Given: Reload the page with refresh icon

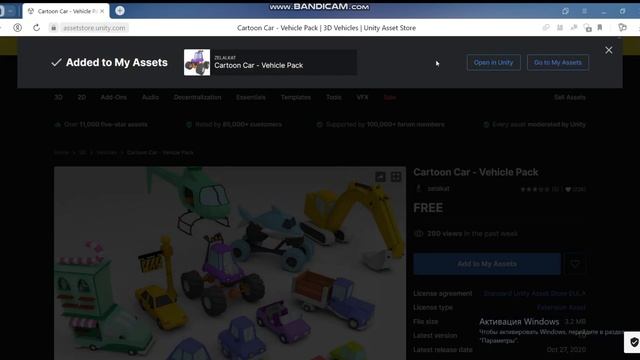Looking at the screenshot, I should [x=36, y=28].
